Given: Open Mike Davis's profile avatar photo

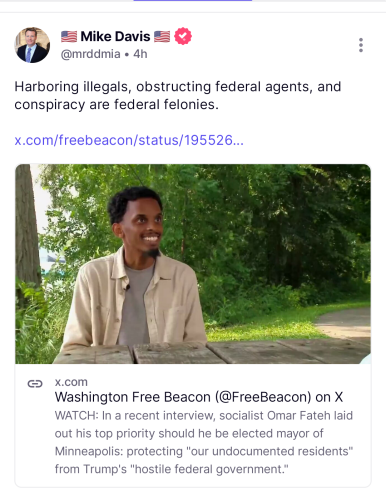Looking at the screenshot, I should click(32, 45).
